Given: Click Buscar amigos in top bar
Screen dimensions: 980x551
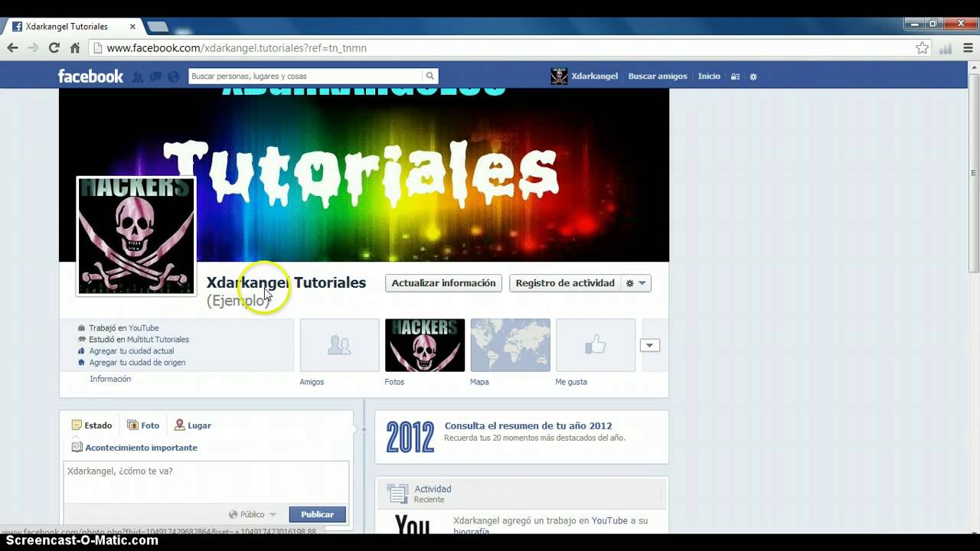Looking at the screenshot, I should click(x=658, y=77).
